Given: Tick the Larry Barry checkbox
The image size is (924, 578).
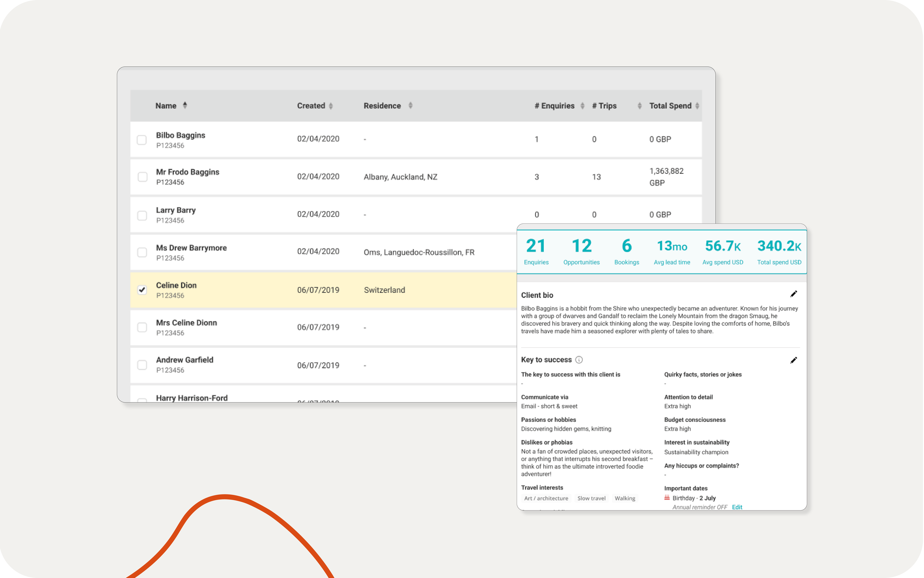Looking at the screenshot, I should pyautogui.click(x=142, y=216).
